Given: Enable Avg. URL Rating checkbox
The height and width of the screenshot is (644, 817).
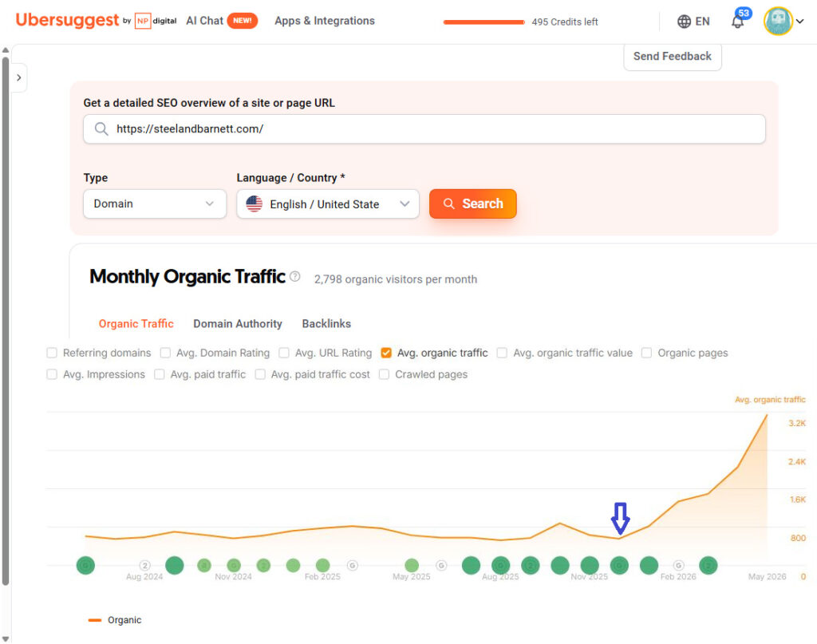Looking at the screenshot, I should click(x=284, y=353).
